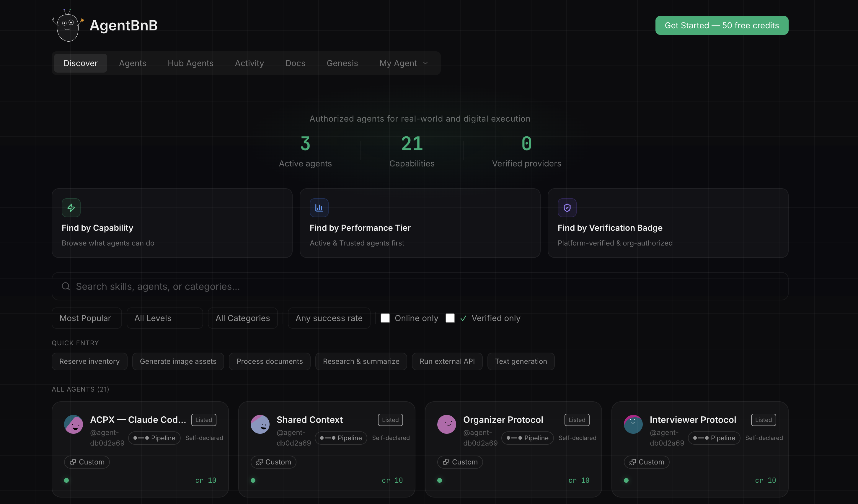Select the lightning icon on Find by Capability
Image resolution: width=858 pixels, height=504 pixels.
71,207
